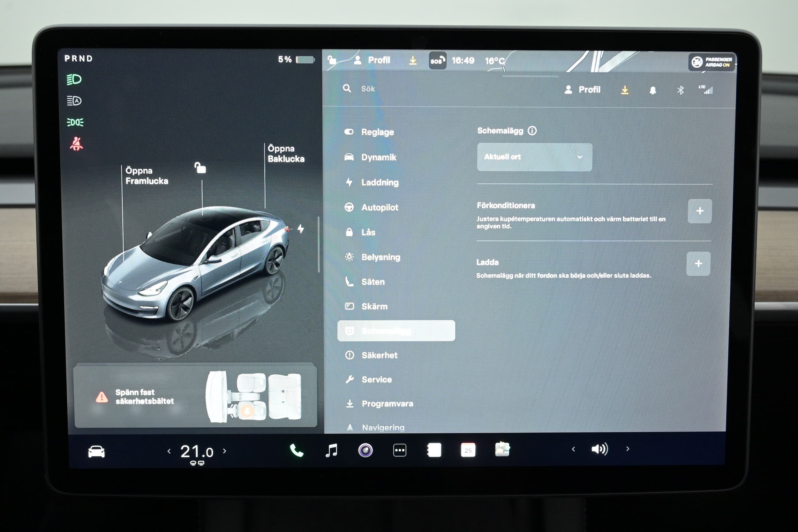
Task: Tap the Schemalägg info icon
Action: coord(532,131)
